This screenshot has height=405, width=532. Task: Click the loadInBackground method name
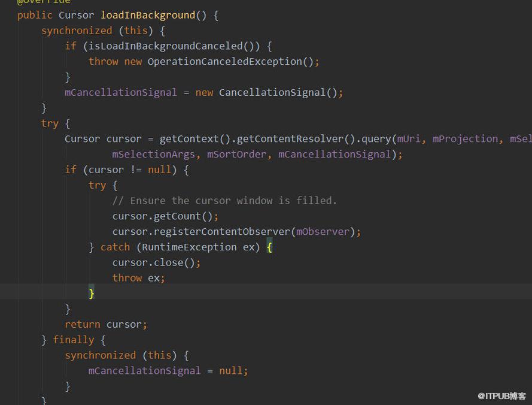point(148,16)
